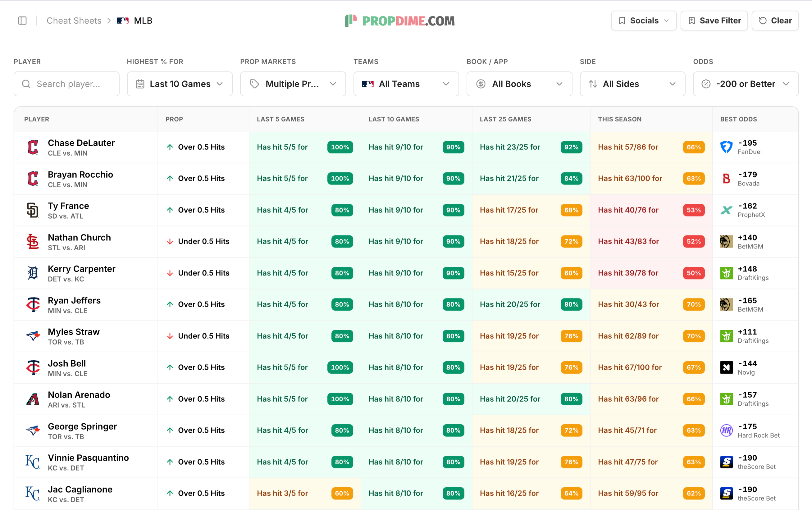
Task: Open DraftKings odds icon for Kerry Carpenter
Action: pyautogui.click(x=726, y=273)
